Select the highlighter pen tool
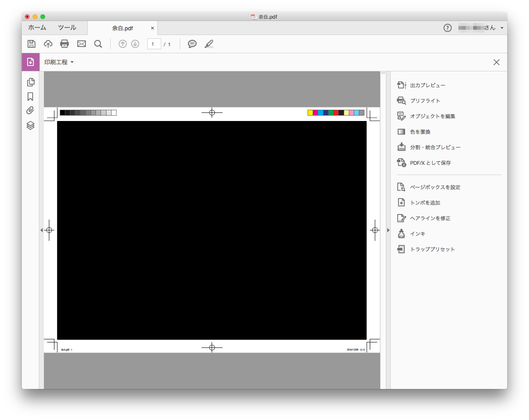This screenshot has height=420, width=529. 209,44
